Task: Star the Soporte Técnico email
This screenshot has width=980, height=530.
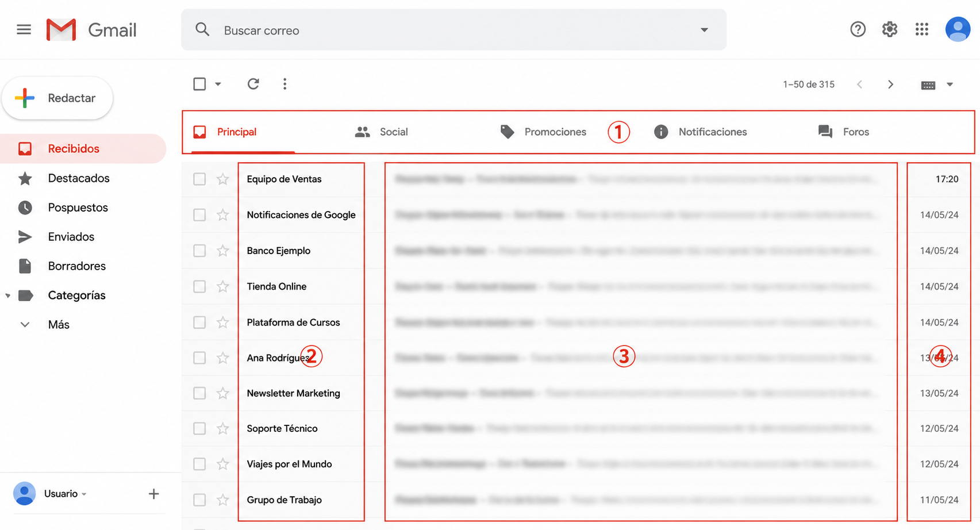Action: (x=222, y=429)
